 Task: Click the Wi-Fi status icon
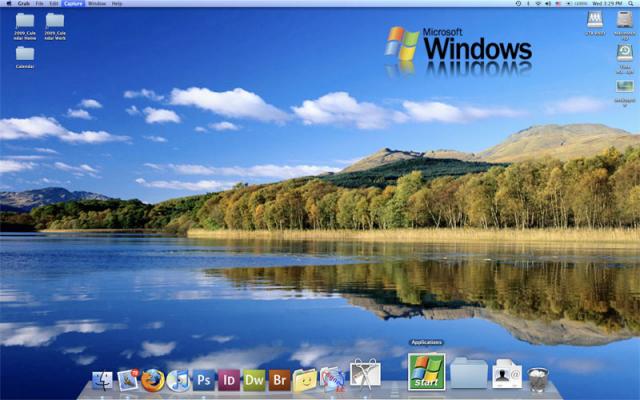pyautogui.click(x=538, y=3)
